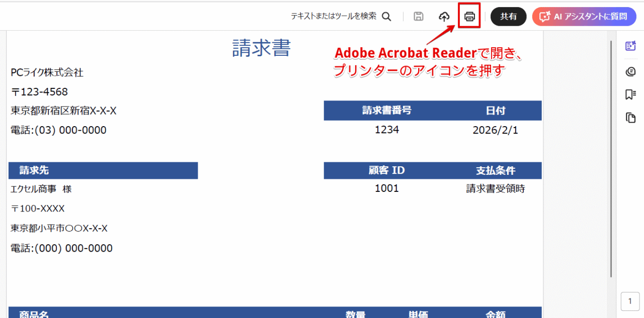Click the 共有 button

pos(508,16)
